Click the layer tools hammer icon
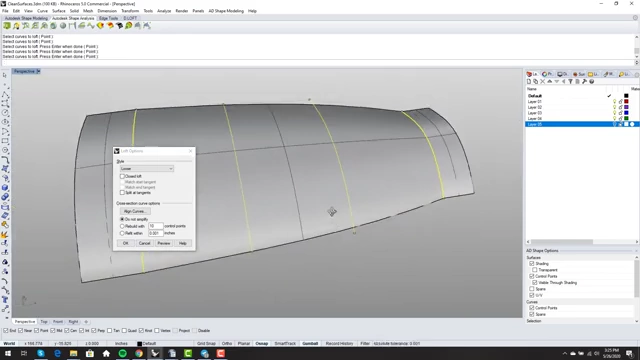 584,82
